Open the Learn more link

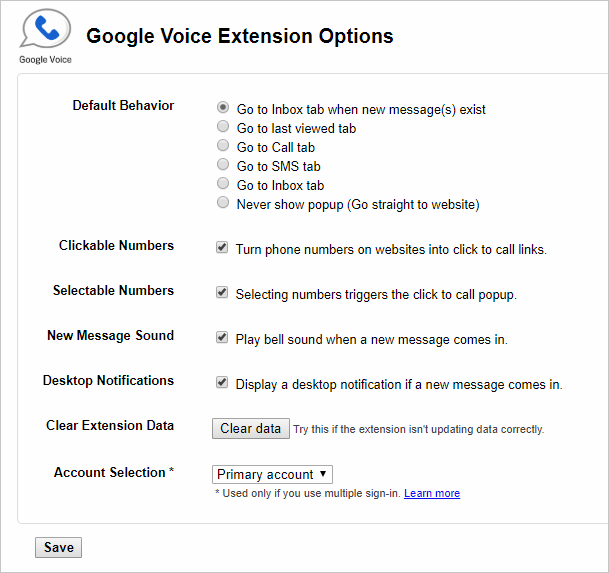pos(432,494)
